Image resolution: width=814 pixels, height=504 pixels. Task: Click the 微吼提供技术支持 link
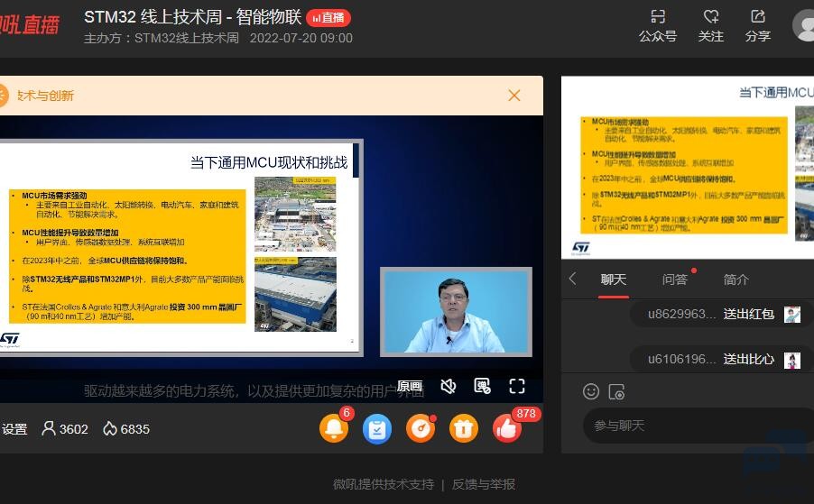pos(384,484)
